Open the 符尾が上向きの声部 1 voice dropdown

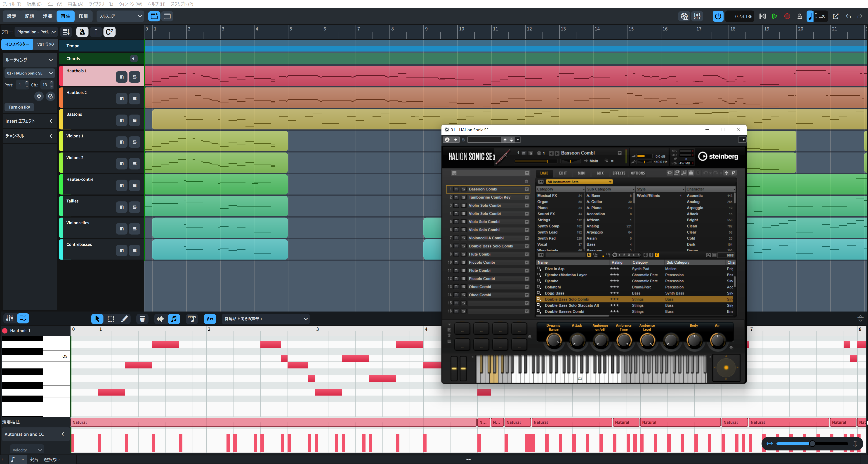266,319
